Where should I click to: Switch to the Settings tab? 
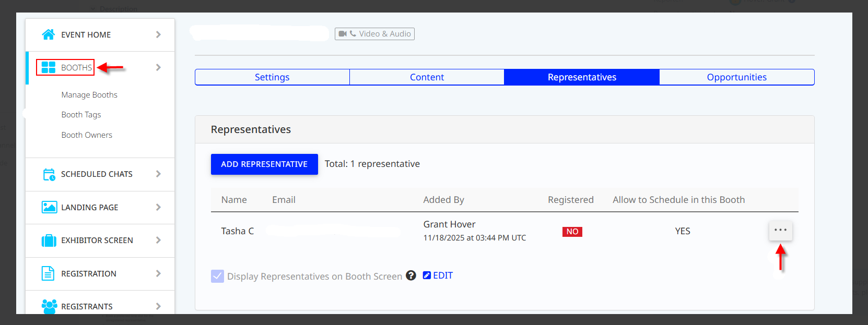click(x=272, y=77)
